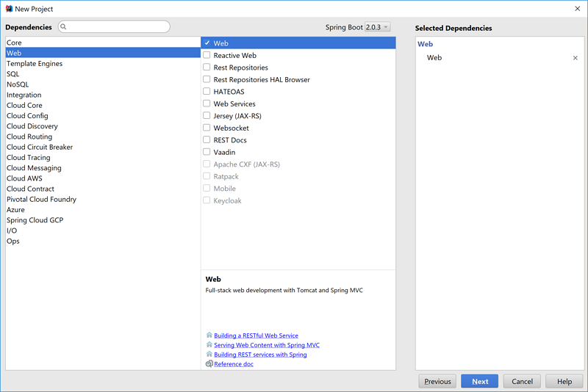Click the search magnifier icon

pos(63,26)
